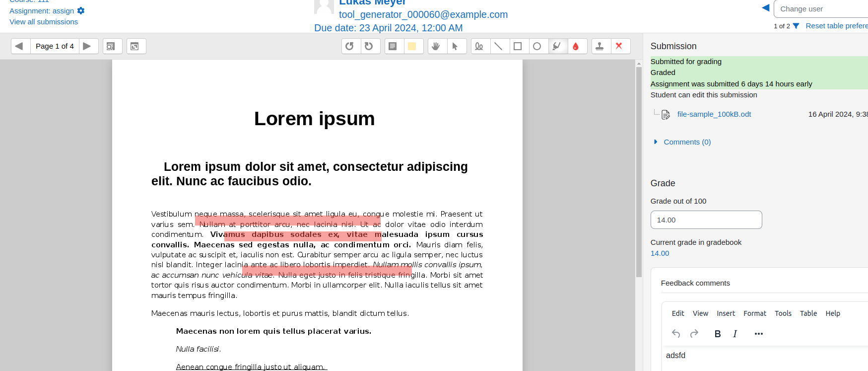This screenshot has width=868, height=371.
Task: Open the file-sample_100kB.odt submission file
Action: pos(714,114)
